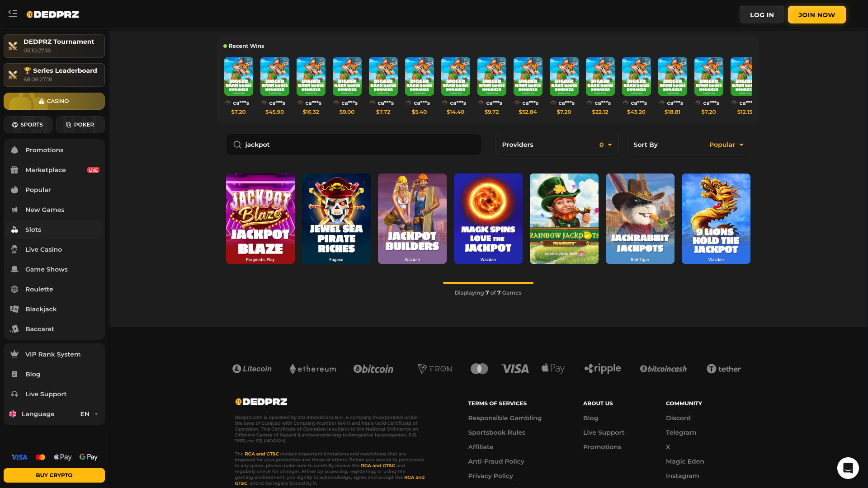Open Live Support from the sidebar
This screenshot has height=488, width=868.
(45, 394)
